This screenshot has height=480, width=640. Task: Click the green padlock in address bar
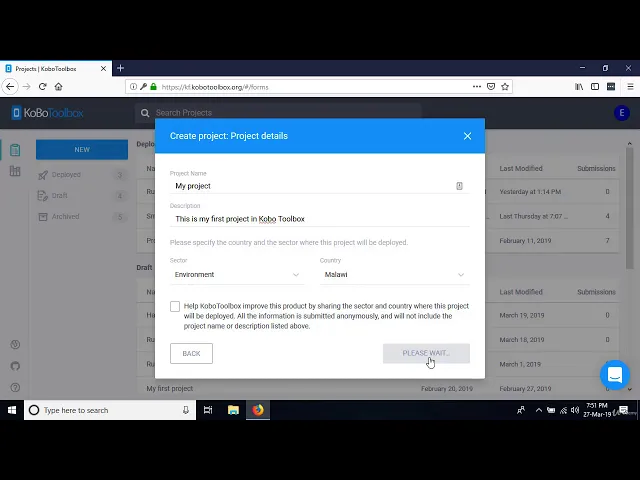(153, 87)
